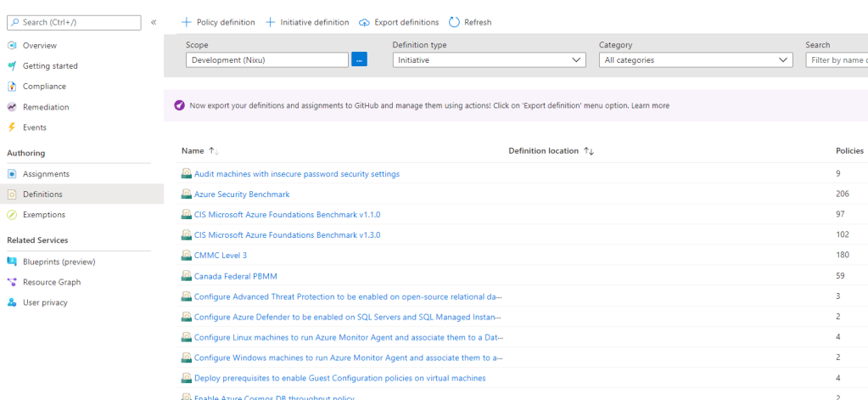Add a new Policy definition
This screenshot has height=400, width=868.
point(218,22)
